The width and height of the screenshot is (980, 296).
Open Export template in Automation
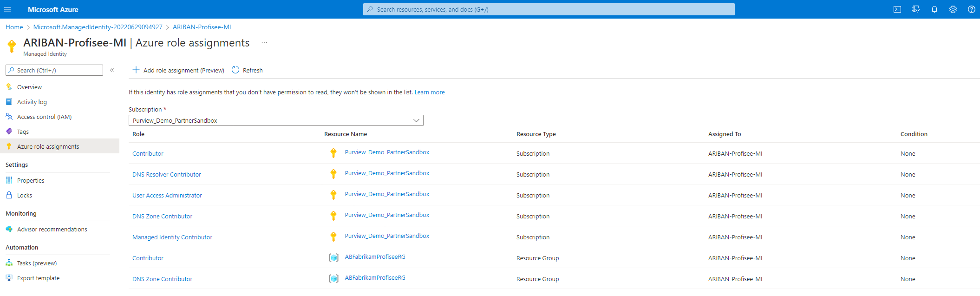coord(38,278)
